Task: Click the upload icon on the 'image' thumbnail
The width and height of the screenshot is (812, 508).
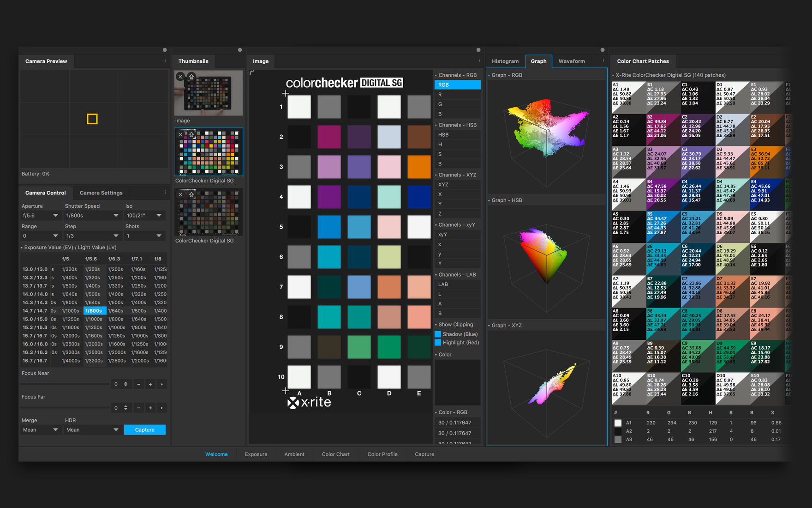Action: click(x=191, y=77)
